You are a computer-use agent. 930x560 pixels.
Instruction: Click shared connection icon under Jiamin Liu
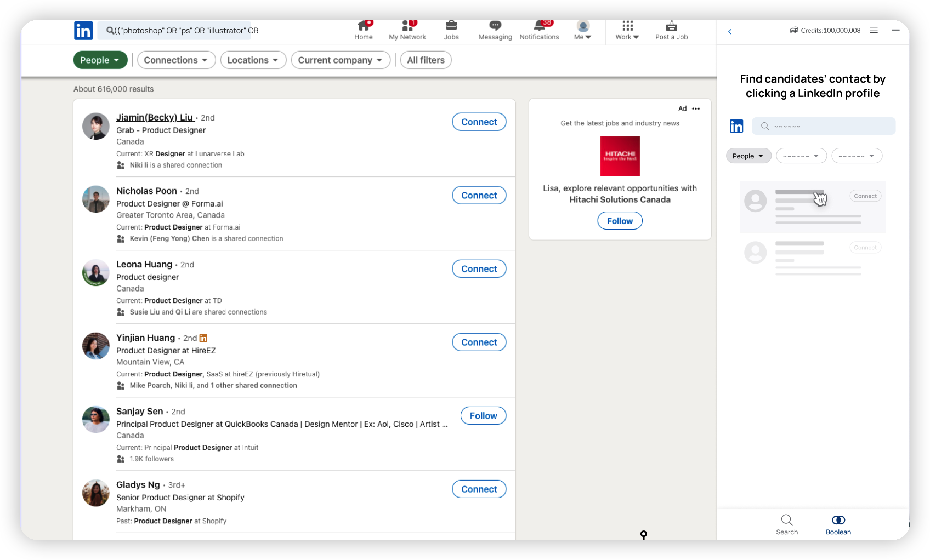click(121, 165)
